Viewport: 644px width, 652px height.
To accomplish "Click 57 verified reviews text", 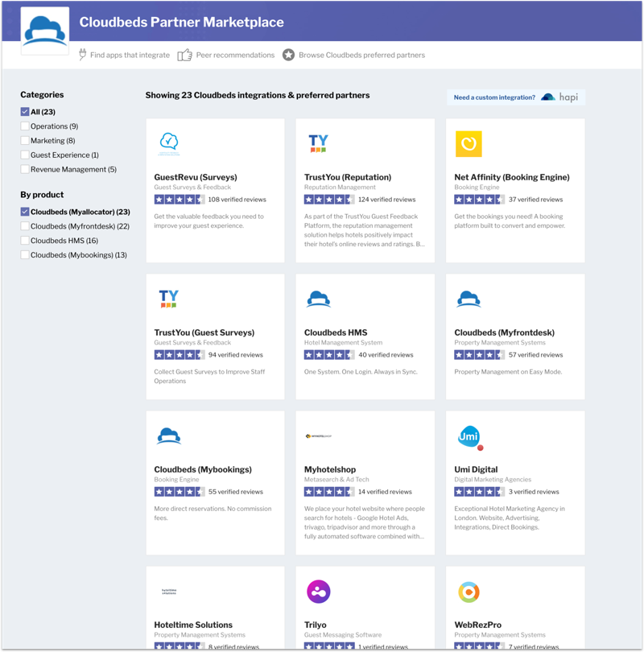I will (536, 355).
